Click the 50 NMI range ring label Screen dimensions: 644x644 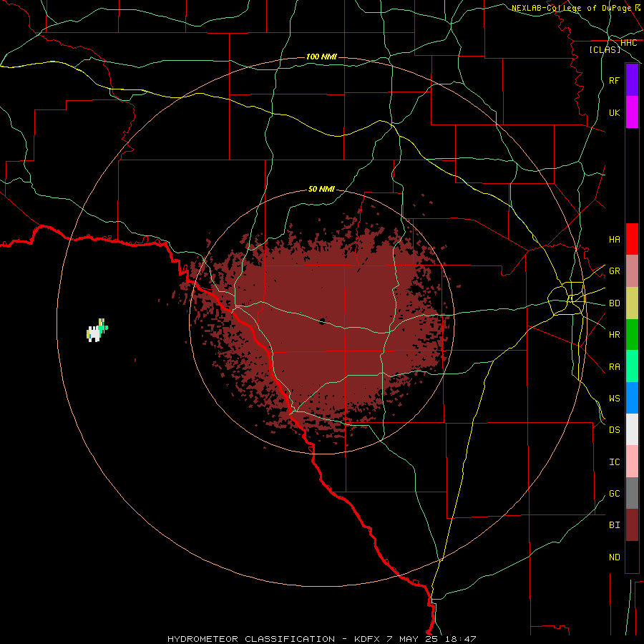[321, 189]
